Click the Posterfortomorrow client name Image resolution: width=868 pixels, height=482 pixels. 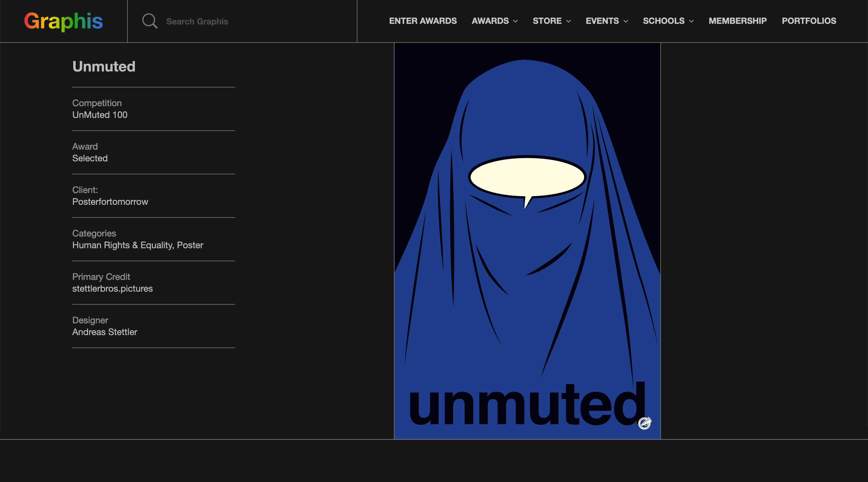(x=110, y=202)
